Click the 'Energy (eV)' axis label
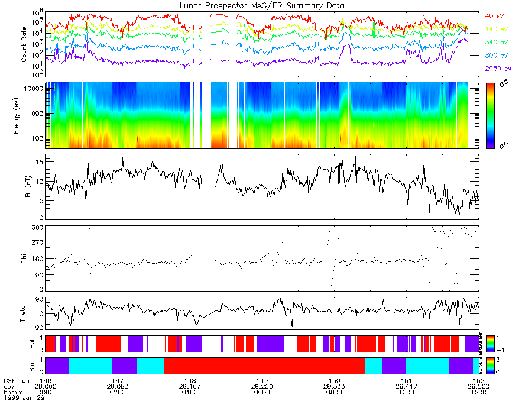The height and width of the screenshot is (414, 532). pos(17,116)
